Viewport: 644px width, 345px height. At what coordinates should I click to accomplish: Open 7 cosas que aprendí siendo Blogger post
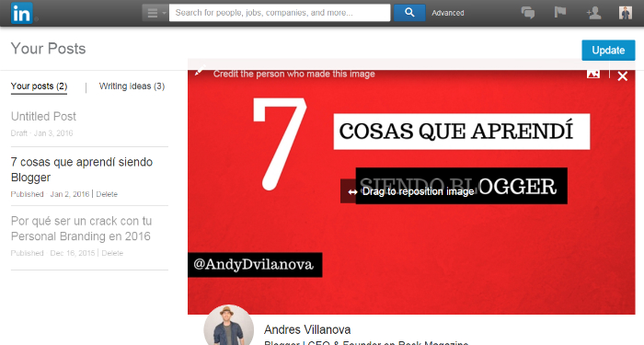pyautogui.click(x=82, y=169)
